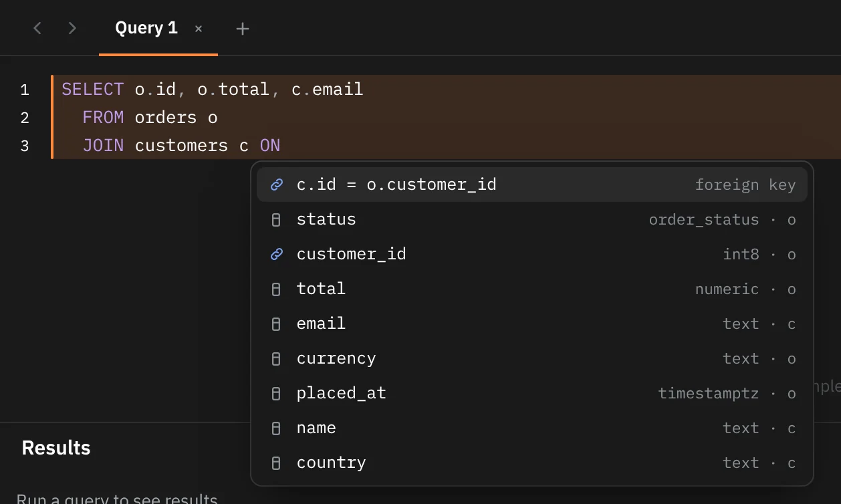Go forward using the right chevron

click(x=72, y=28)
